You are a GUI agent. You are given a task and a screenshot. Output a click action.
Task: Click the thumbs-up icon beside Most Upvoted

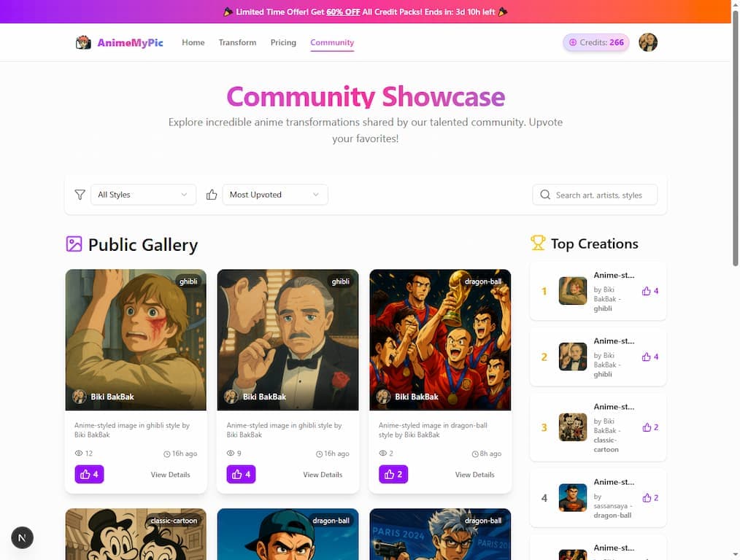click(212, 195)
